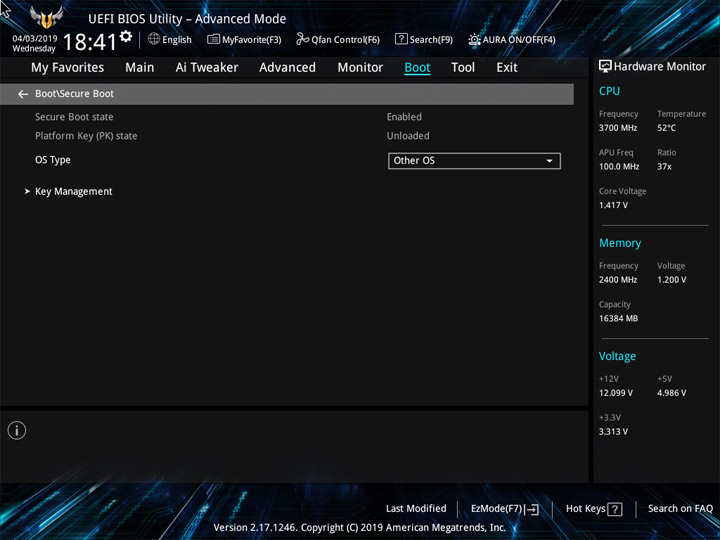The height and width of the screenshot is (540, 720).
Task: Open the Advanced tab
Action: tap(287, 68)
